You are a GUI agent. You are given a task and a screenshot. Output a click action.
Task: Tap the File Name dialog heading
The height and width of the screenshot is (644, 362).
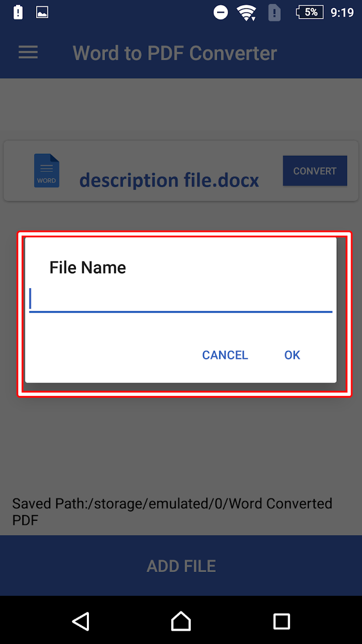click(87, 267)
